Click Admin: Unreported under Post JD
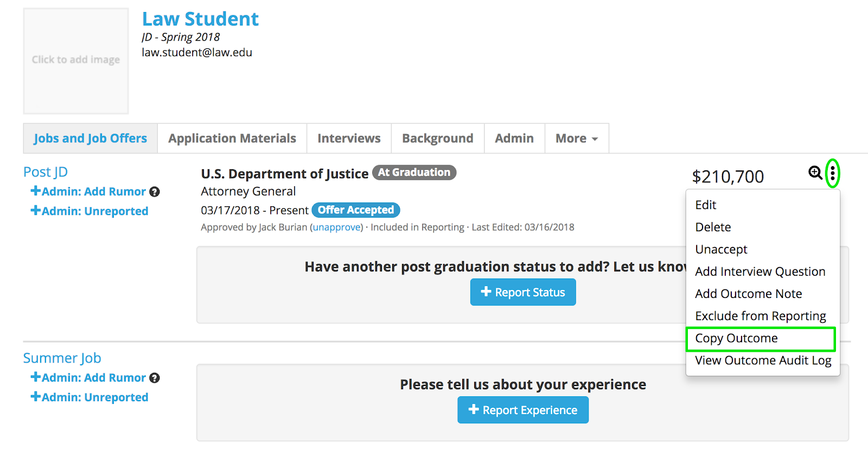This screenshot has width=868, height=450. (x=90, y=211)
